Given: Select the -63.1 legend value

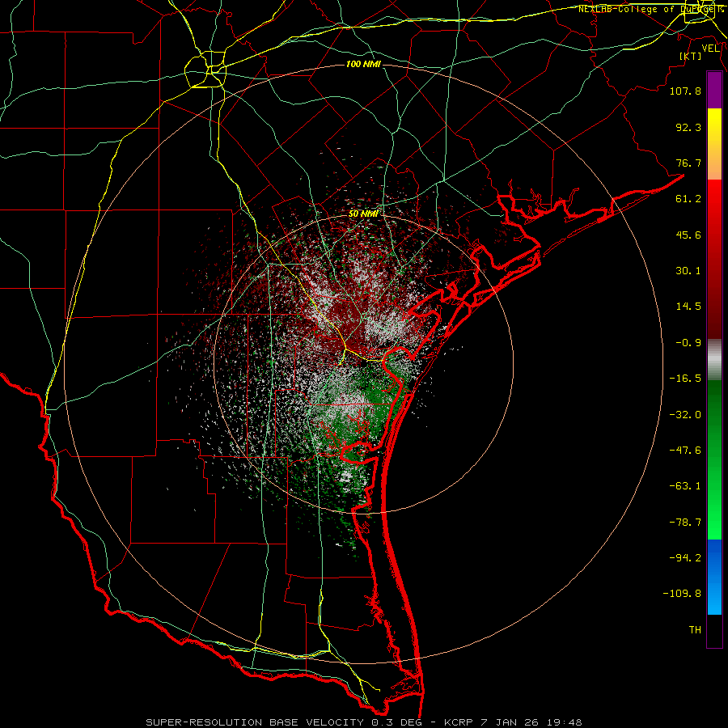Looking at the screenshot, I should tap(685, 486).
